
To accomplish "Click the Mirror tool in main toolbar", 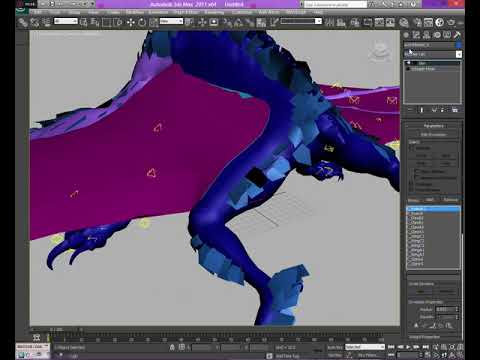I will coord(330,22).
